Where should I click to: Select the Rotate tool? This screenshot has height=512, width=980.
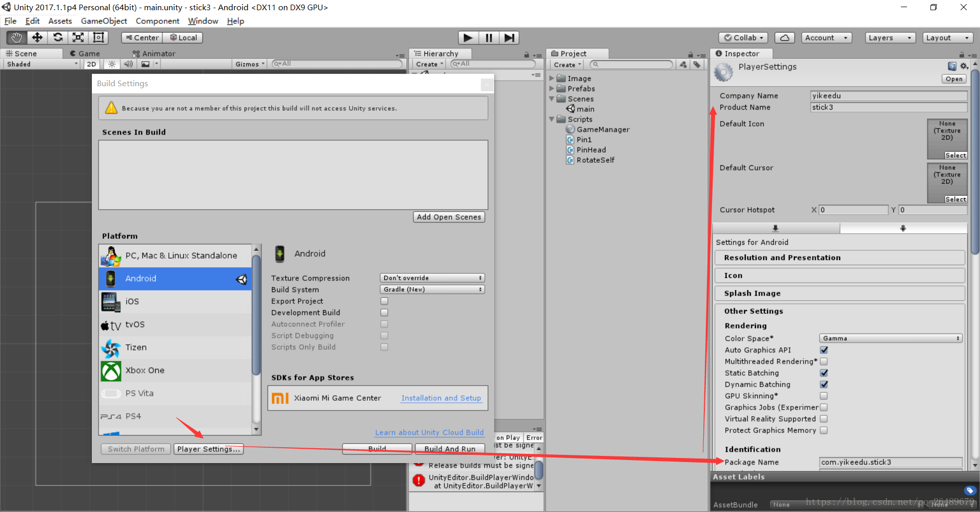click(x=58, y=38)
